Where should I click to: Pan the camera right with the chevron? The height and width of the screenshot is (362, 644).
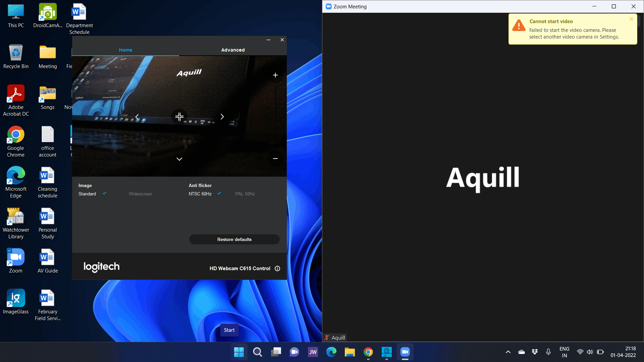[x=222, y=117]
